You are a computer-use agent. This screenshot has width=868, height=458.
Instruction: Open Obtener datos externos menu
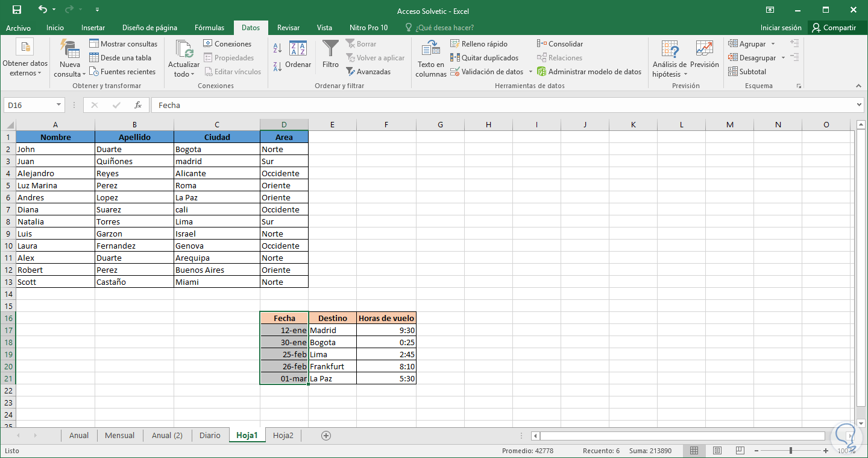pos(25,58)
